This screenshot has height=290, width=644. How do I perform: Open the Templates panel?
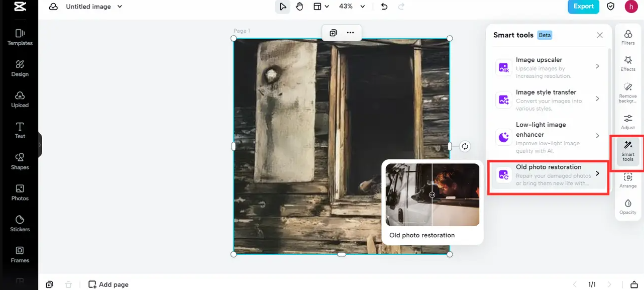(x=20, y=37)
